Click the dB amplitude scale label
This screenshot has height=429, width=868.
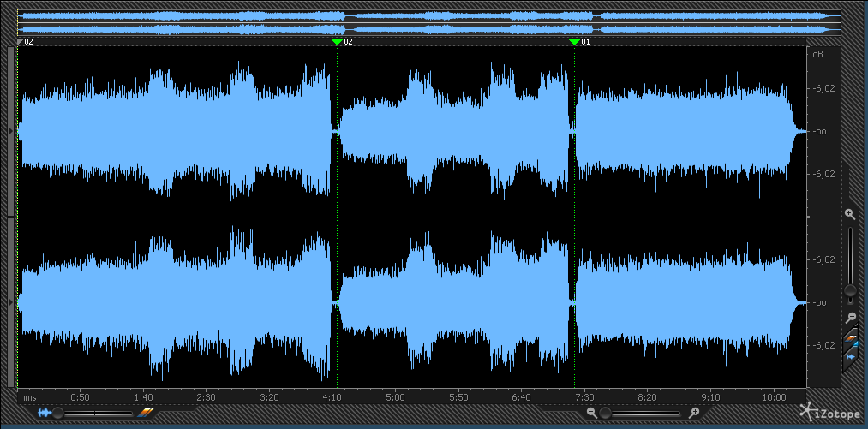point(817,55)
